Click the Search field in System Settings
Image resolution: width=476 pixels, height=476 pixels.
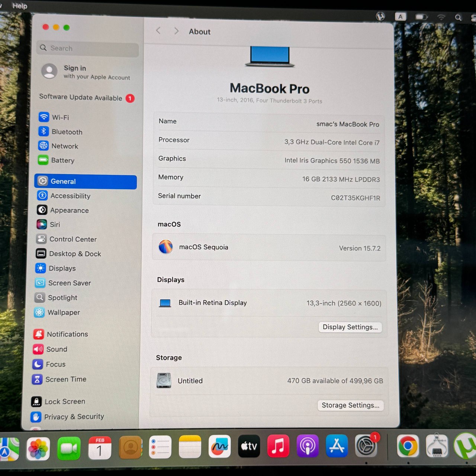point(87,48)
